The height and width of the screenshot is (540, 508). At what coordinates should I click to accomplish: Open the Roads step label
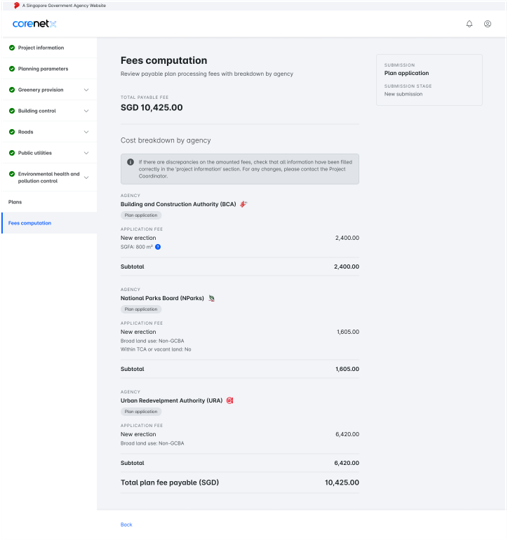click(25, 132)
